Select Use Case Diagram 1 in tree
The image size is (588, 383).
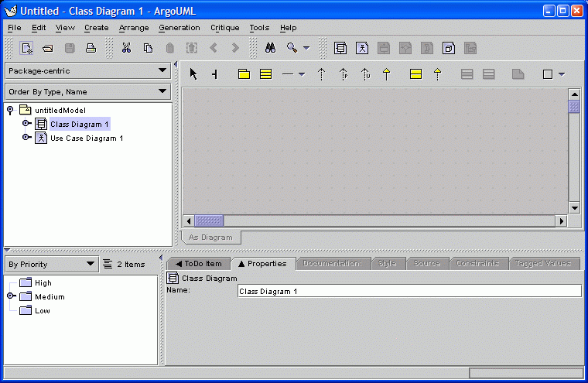[x=87, y=138]
